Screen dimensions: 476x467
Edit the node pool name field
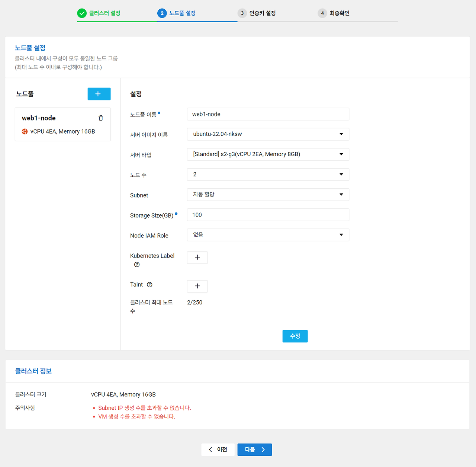click(x=268, y=114)
